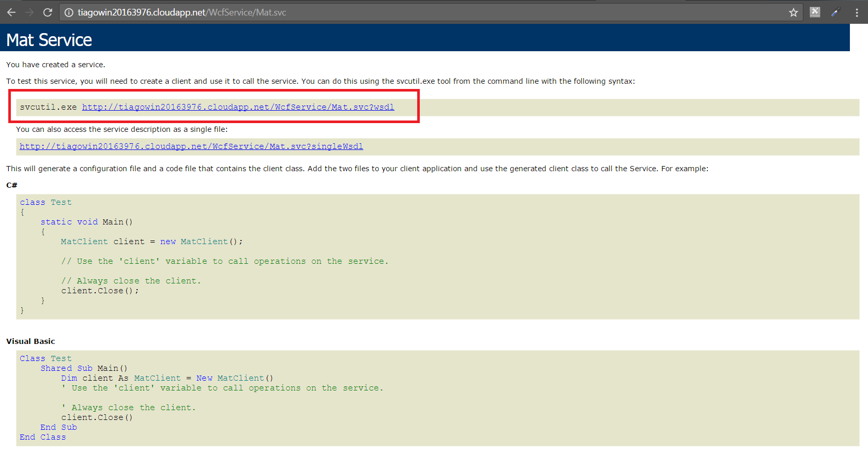Click the Mat Service page heading
This screenshot has height=451, width=868.
click(49, 40)
